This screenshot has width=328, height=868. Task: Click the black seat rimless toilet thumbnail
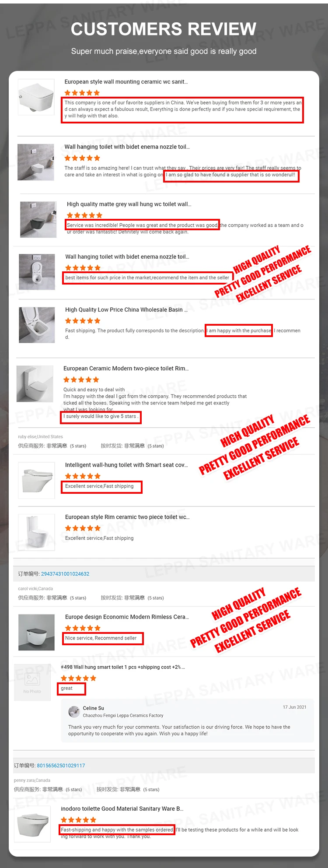pos(36,632)
